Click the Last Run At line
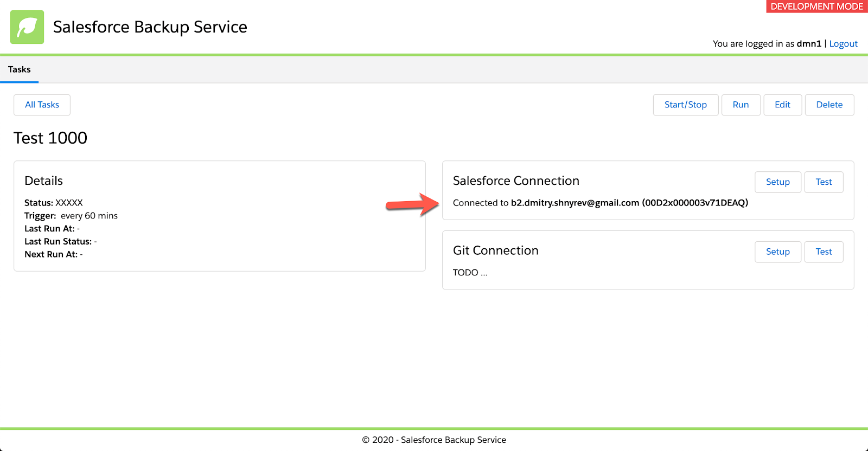Screen dimensions: 868x451 (52, 229)
